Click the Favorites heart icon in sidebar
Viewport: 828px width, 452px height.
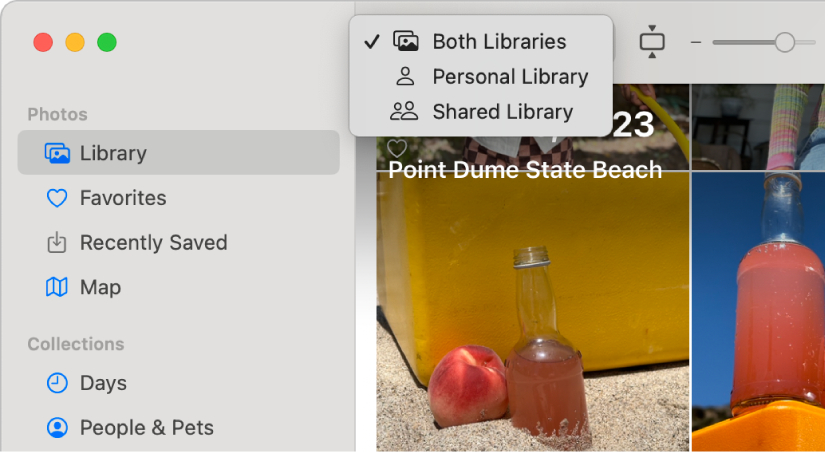(57, 198)
